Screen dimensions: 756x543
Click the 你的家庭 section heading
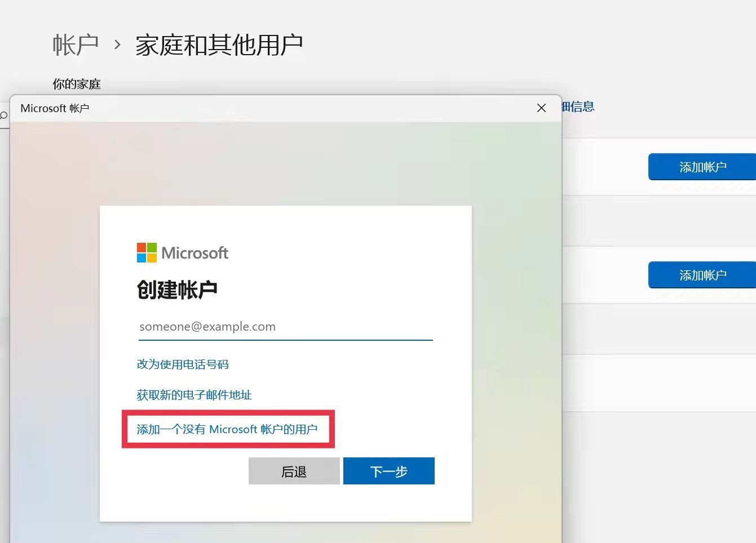click(77, 84)
